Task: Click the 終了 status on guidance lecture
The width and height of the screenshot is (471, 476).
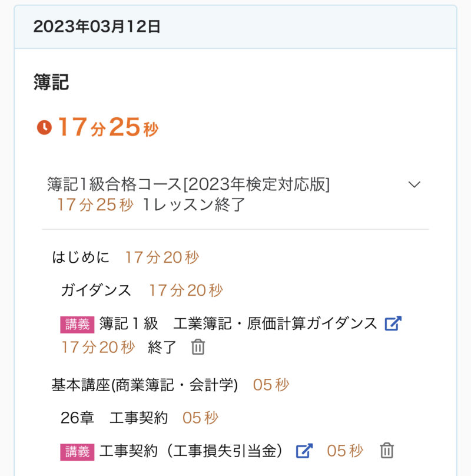Action: coord(162,348)
